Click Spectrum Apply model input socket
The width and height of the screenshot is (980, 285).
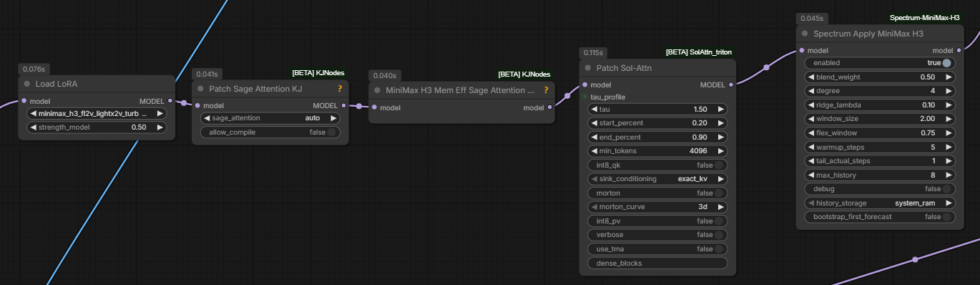click(802, 51)
